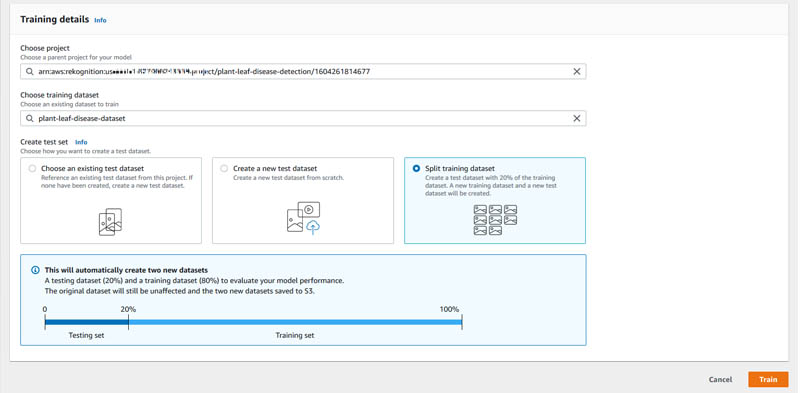
Task: Select Split training dataset radio button
Action: 416,168
